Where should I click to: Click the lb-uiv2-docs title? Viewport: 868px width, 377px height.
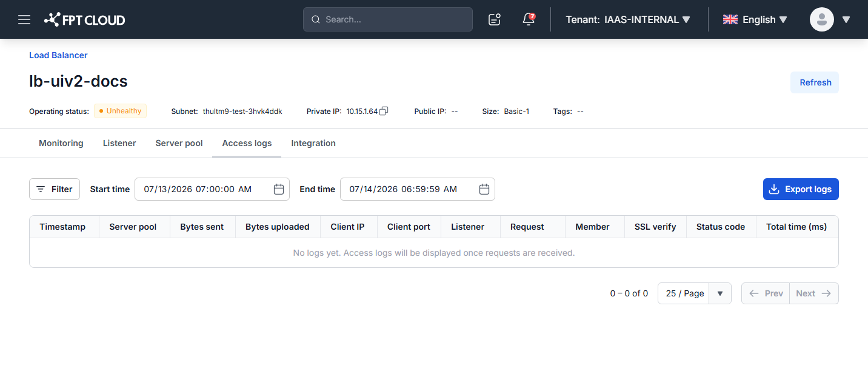point(78,81)
